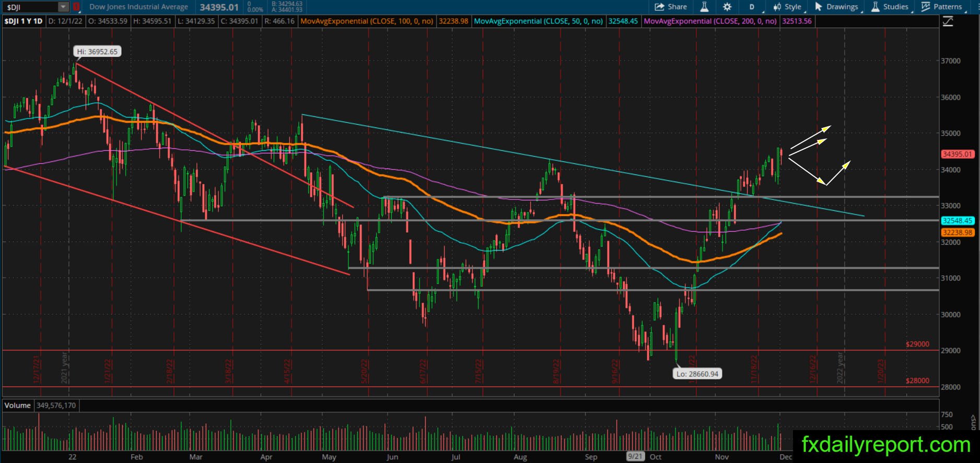The width and height of the screenshot is (980, 463).
Task: Open the flask quick-study icon
Action: coord(704,7)
